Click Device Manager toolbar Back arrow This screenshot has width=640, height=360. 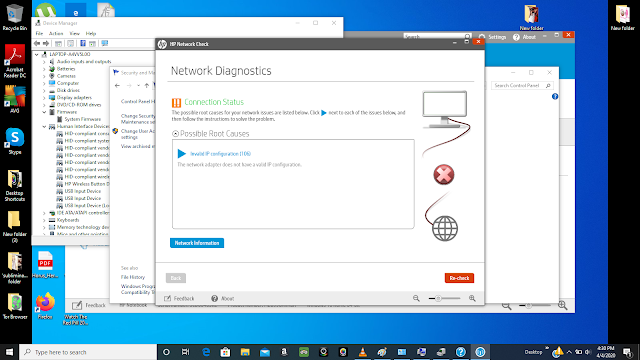(37, 43)
